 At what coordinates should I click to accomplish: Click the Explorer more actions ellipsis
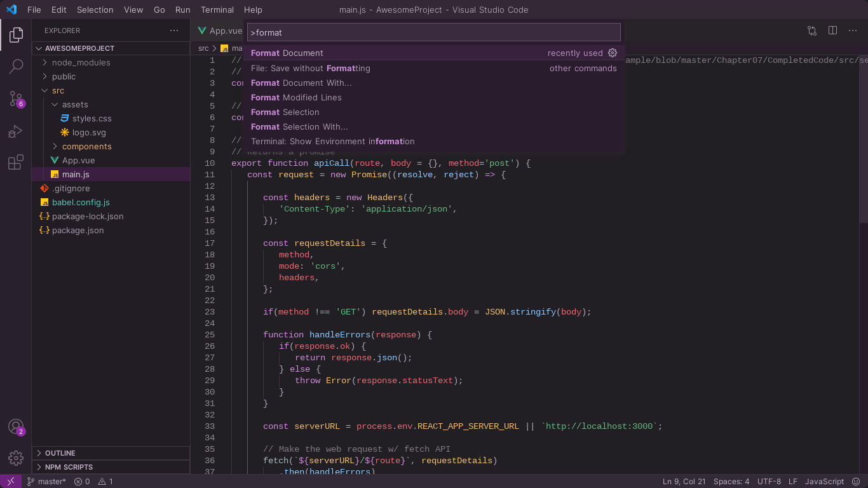pos(174,30)
